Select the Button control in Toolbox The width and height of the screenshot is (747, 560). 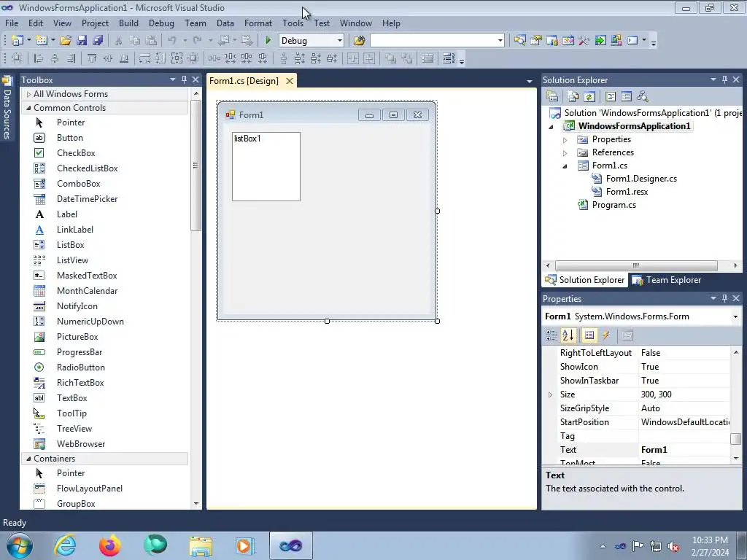pyautogui.click(x=69, y=138)
